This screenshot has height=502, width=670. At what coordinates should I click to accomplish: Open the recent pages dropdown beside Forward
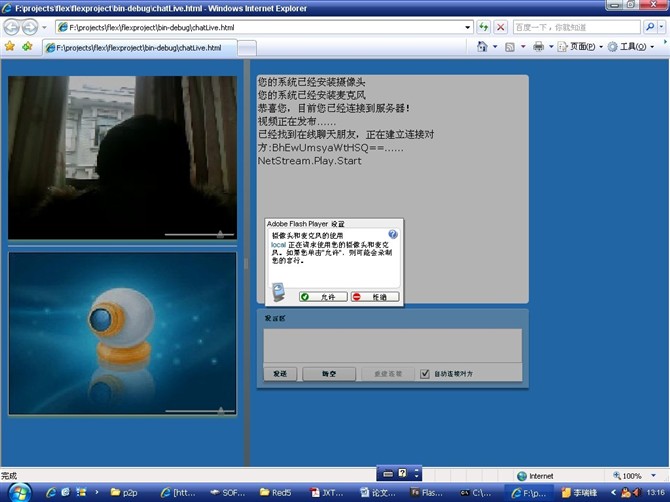(x=44, y=27)
